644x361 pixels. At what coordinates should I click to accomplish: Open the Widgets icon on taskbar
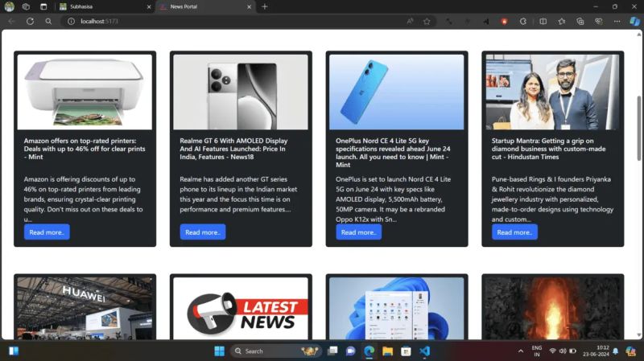tap(14, 351)
